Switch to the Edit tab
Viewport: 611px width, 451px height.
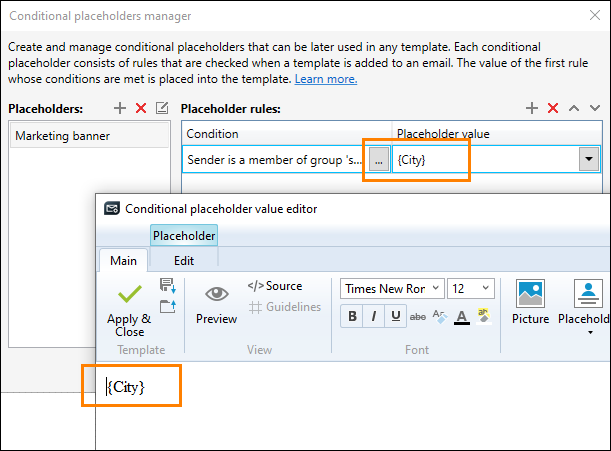tap(184, 260)
